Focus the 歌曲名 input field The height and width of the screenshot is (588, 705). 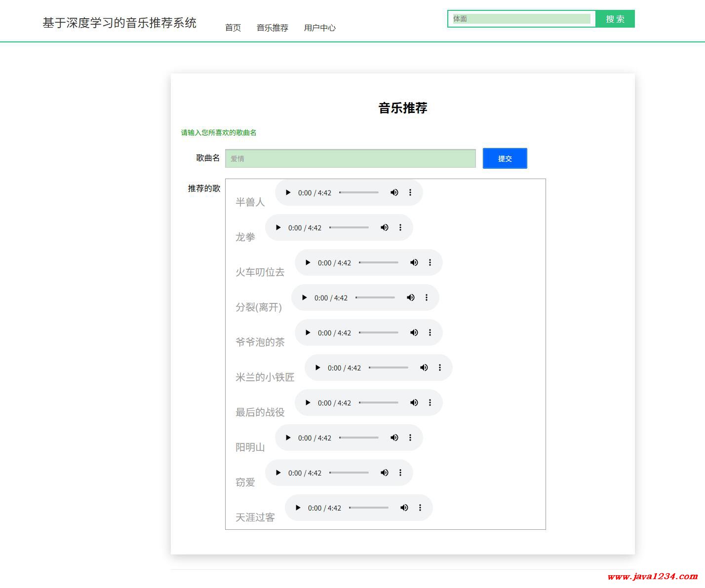[x=350, y=158]
